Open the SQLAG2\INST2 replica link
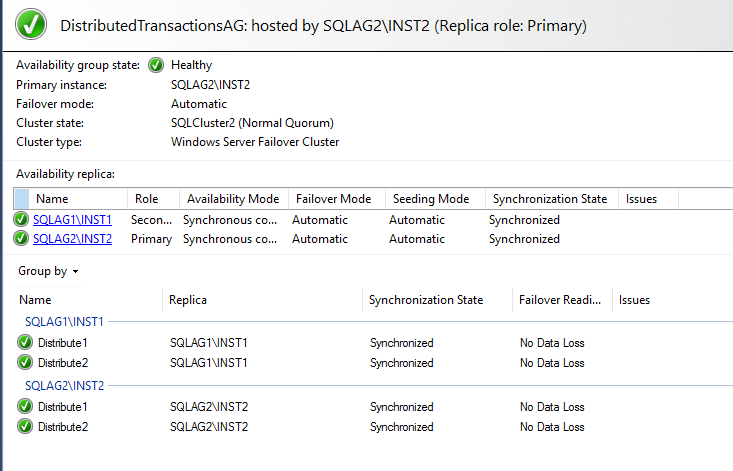This screenshot has width=733, height=471. tap(72, 239)
